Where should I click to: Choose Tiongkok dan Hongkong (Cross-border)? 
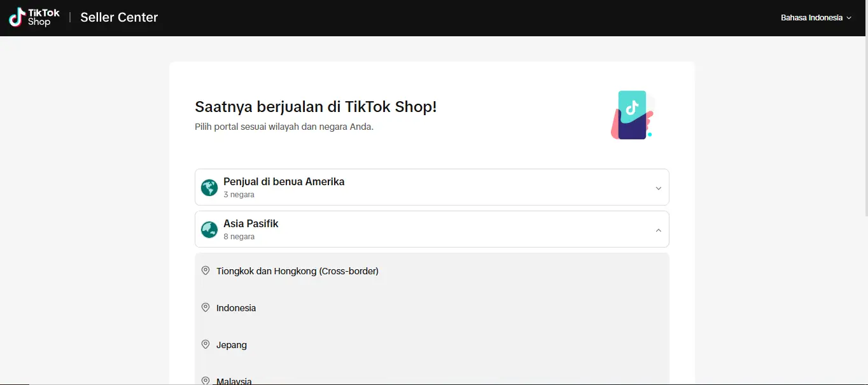click(297, 271)
